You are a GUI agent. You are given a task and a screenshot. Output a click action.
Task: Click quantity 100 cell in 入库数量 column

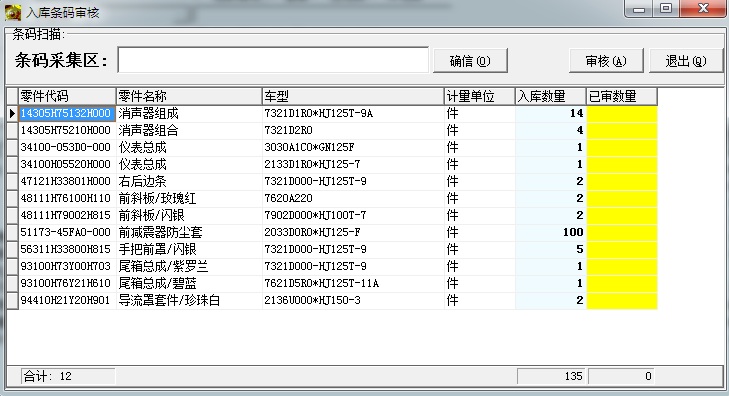(550, 232)
